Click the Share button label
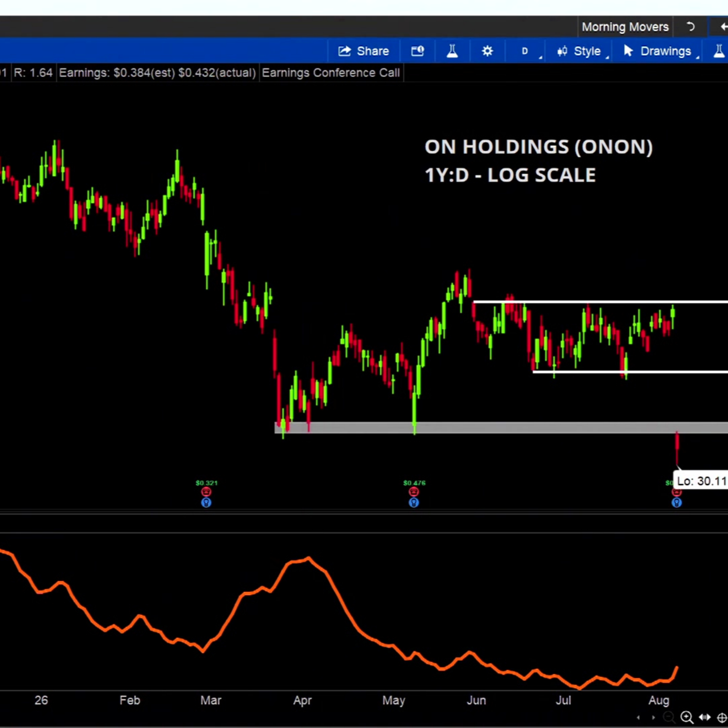The image size is (728, 728). (x=373, y=51)
